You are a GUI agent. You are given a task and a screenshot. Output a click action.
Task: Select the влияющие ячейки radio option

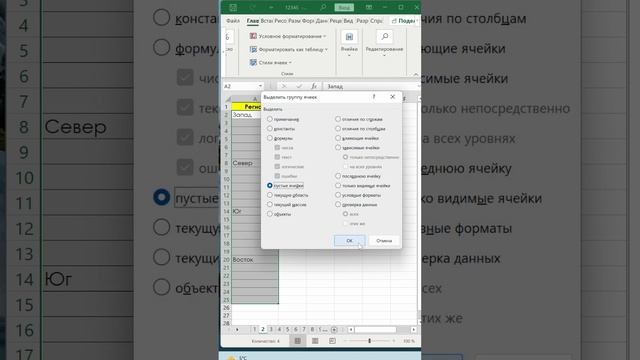point(338,138)
